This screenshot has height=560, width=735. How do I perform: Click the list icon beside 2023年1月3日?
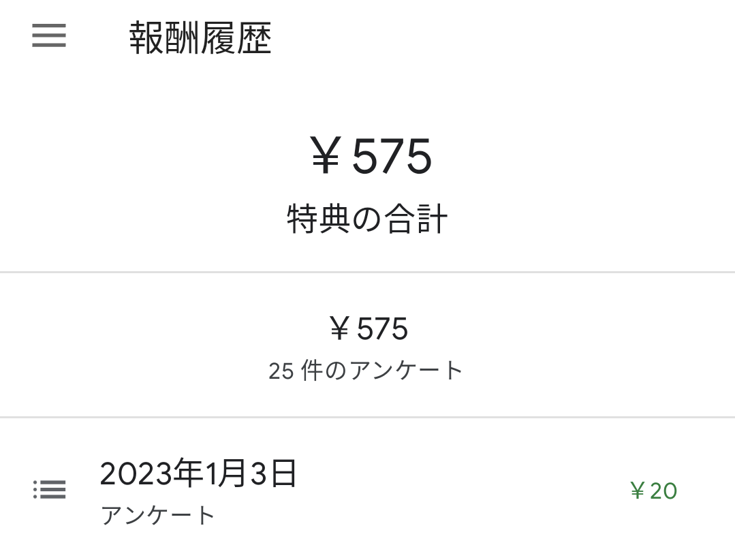pyautogui.click(x=49, y=489)
